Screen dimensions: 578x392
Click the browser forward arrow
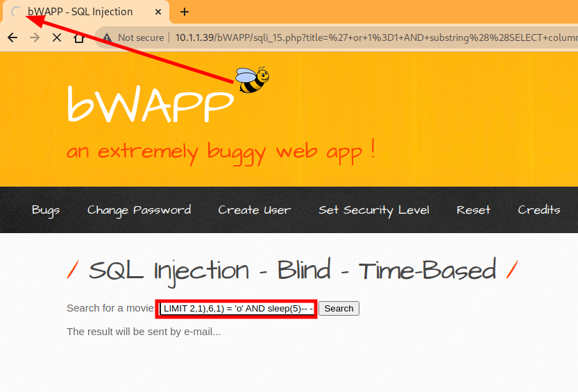pyautogui.click(x=35, y=37)
